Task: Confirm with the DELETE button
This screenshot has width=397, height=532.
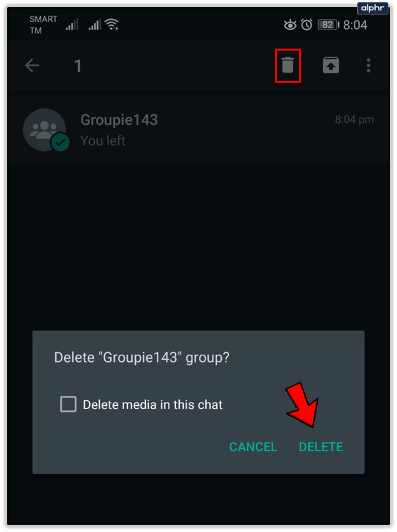Action: 321,447
